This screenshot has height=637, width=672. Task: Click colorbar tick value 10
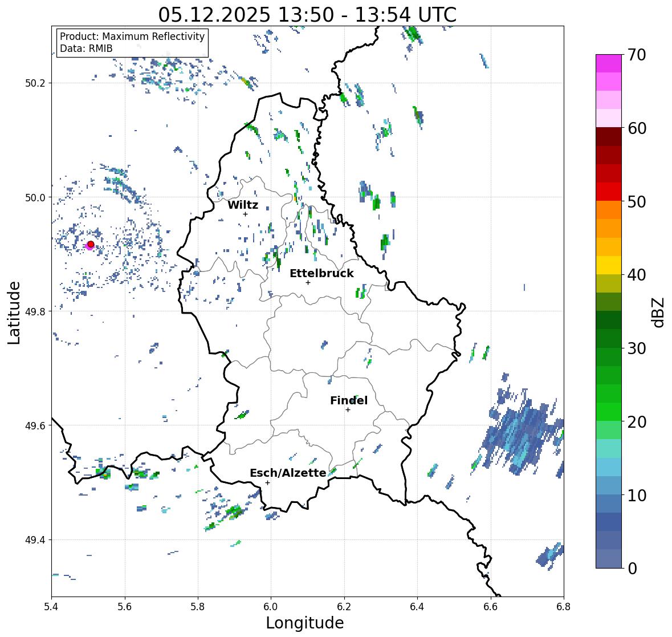637,495
